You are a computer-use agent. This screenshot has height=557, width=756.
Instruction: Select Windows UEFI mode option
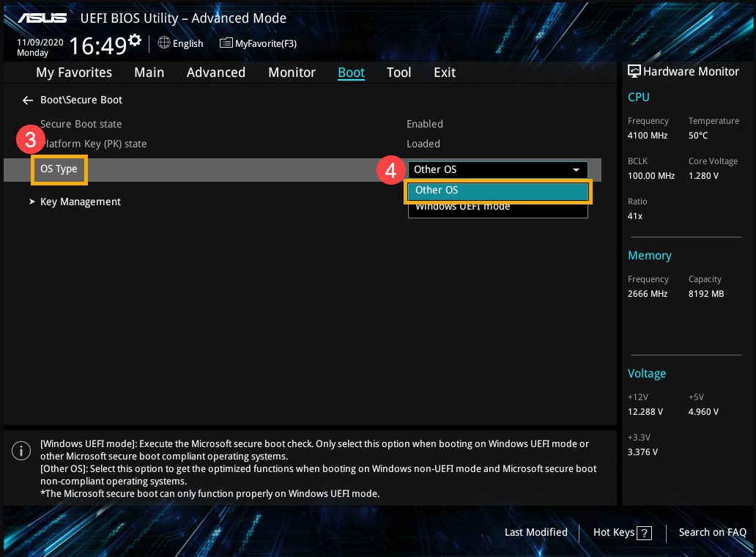pos(462,206)
